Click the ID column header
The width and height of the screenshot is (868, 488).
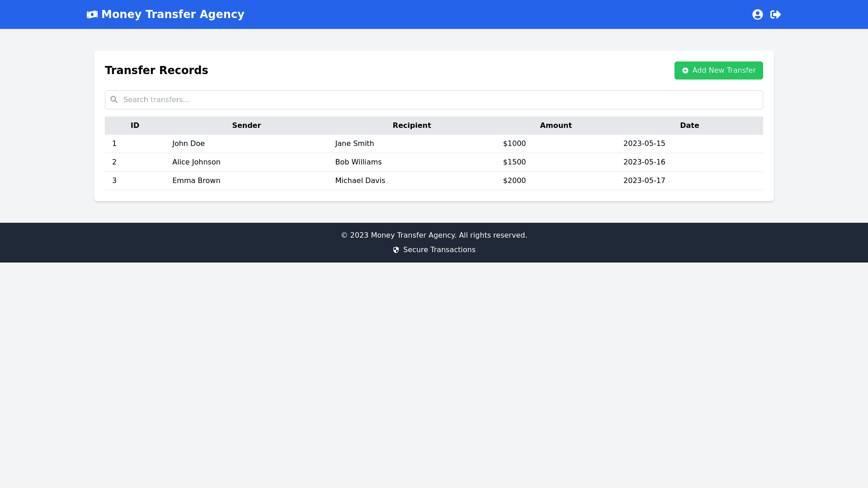(135, 126)
